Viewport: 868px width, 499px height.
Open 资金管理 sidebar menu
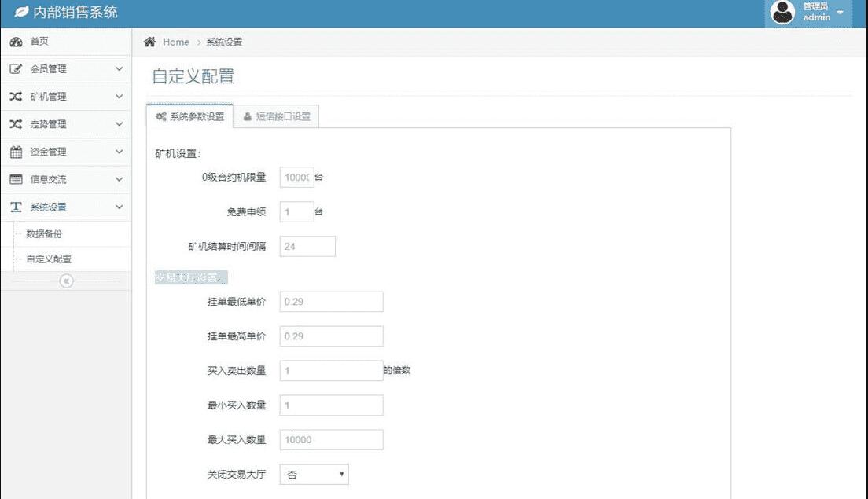point(66,152)
